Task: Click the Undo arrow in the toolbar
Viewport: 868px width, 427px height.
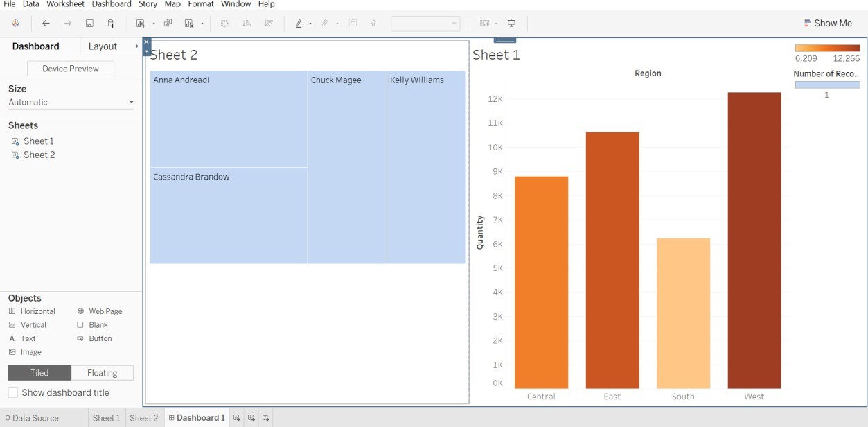Action: pyautogui.click(x=46, y=23)
